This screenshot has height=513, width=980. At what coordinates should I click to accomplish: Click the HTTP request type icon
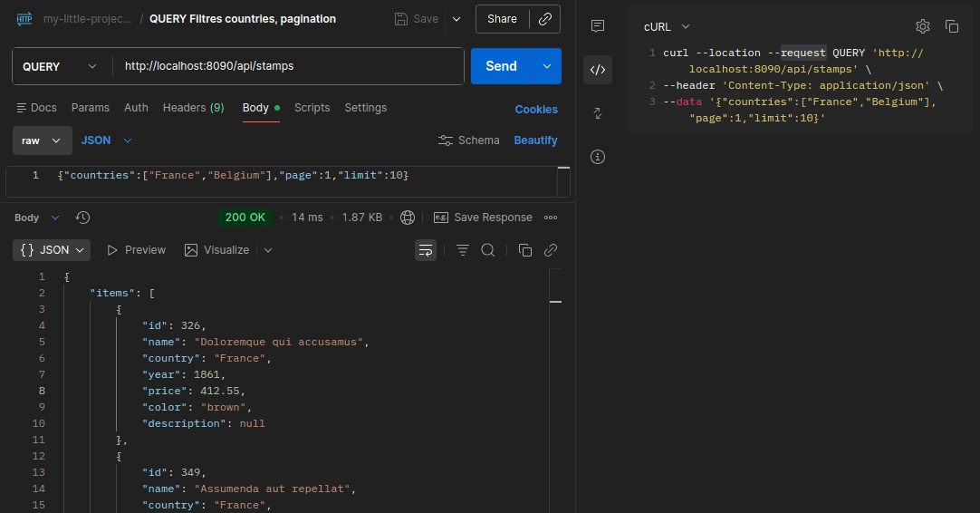[x=24, y=19]
